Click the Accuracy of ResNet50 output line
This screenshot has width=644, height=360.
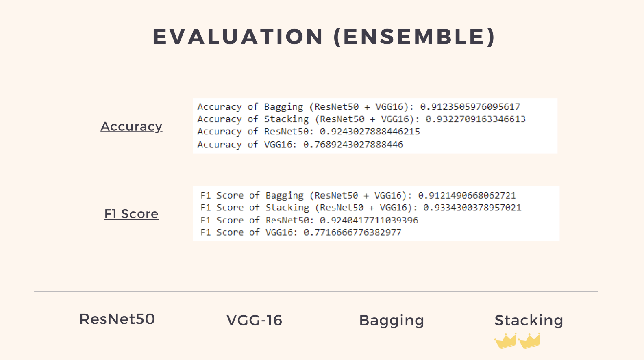(x=309, y=132)
